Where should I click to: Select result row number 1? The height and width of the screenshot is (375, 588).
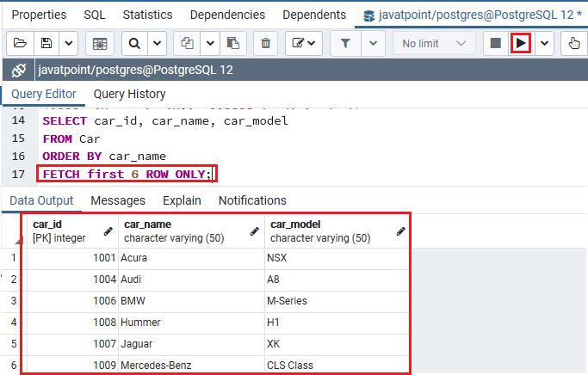pos(14,258)
